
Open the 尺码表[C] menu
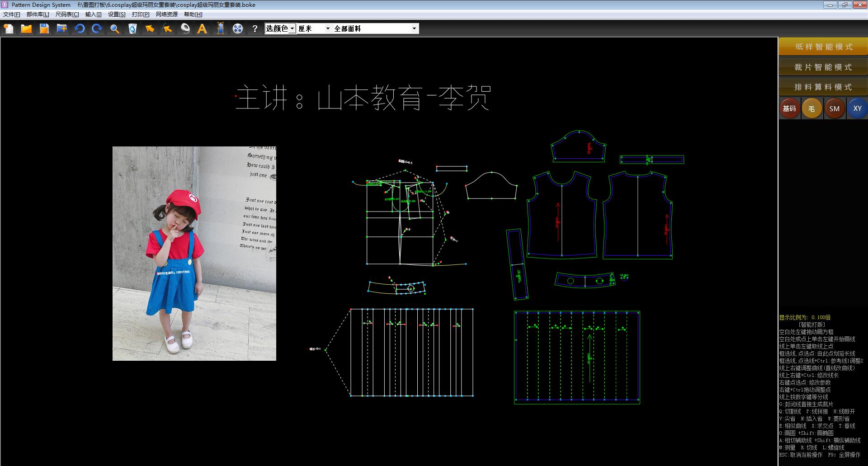pyautogui.click(x=67, y=14)
